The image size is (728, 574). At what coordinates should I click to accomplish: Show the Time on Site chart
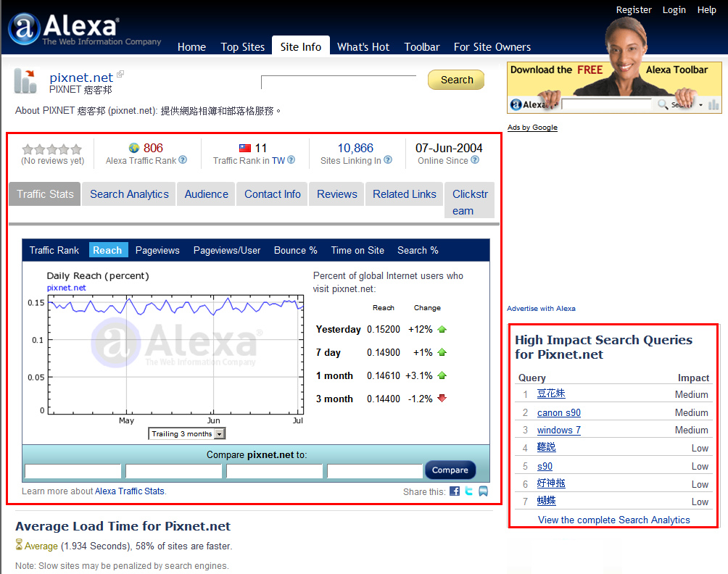click(357, 250)
